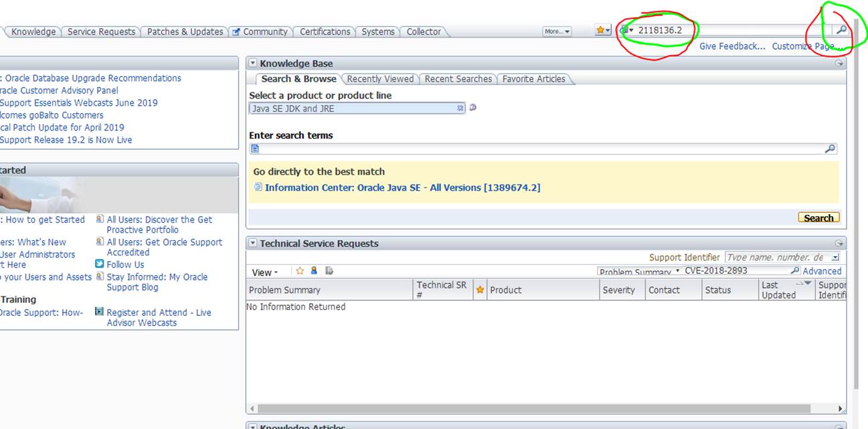This screenshot has height=429, width=868.
Task: Open Support Essentials Webcasts June 2019 link
Action: pyautogui.click(x=79, y=102)
